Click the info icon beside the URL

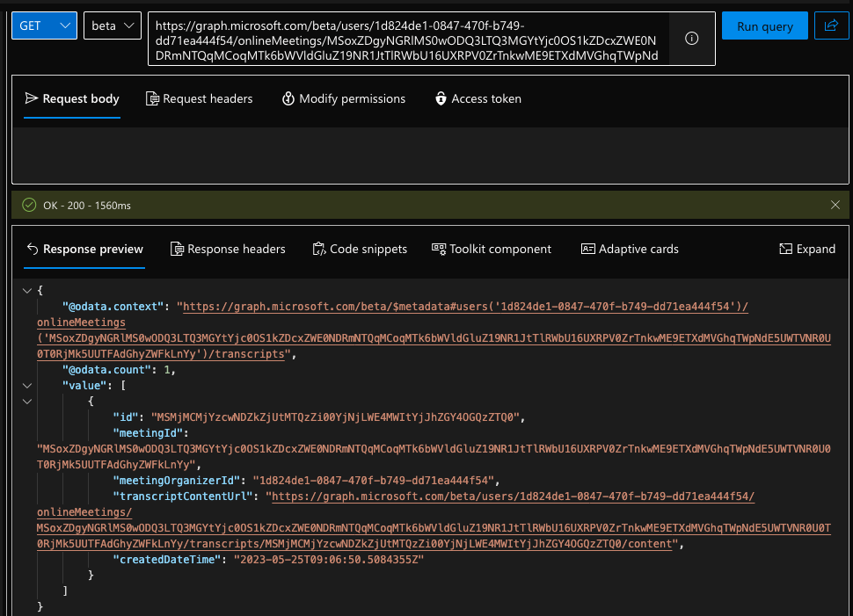(x=691, y=39)
